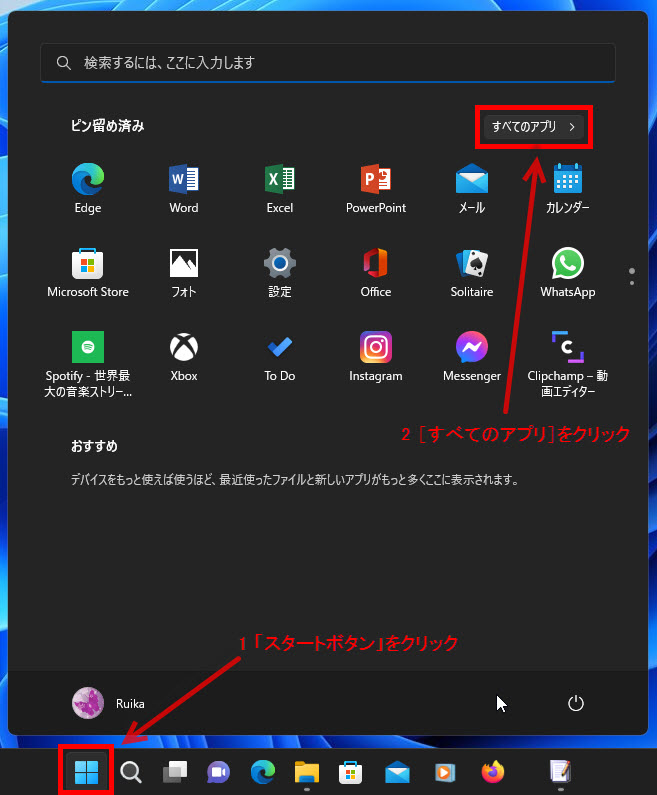This screenshot has width=657, height=795.
Task: Click the Windows Start button on taskbar
Action: coord(87,772)
